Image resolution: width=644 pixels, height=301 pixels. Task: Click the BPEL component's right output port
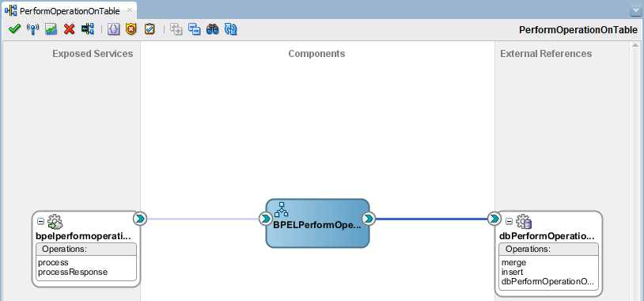pos(369,219)
